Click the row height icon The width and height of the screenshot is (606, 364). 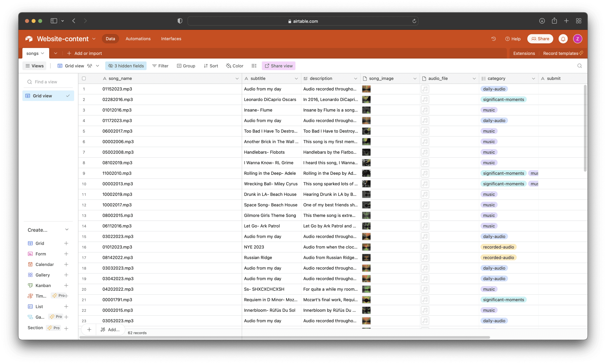[x=254, y=66]
